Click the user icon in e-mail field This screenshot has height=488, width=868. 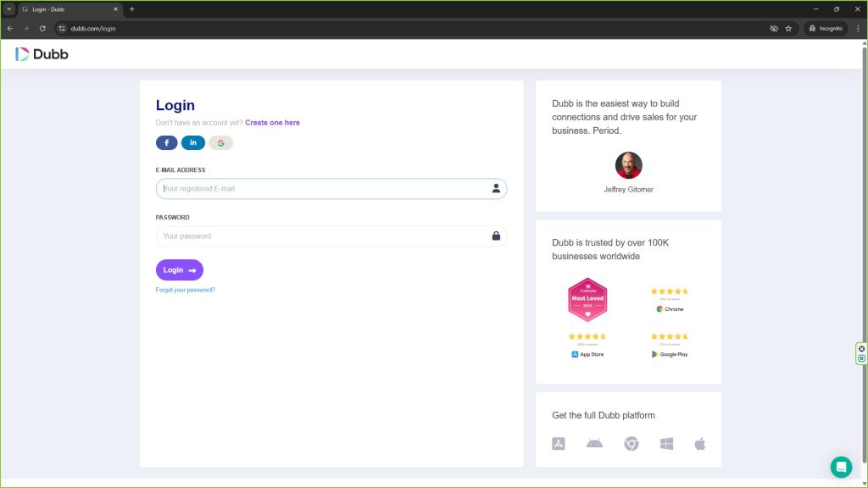pyautogui.click(x=496, y=189)
